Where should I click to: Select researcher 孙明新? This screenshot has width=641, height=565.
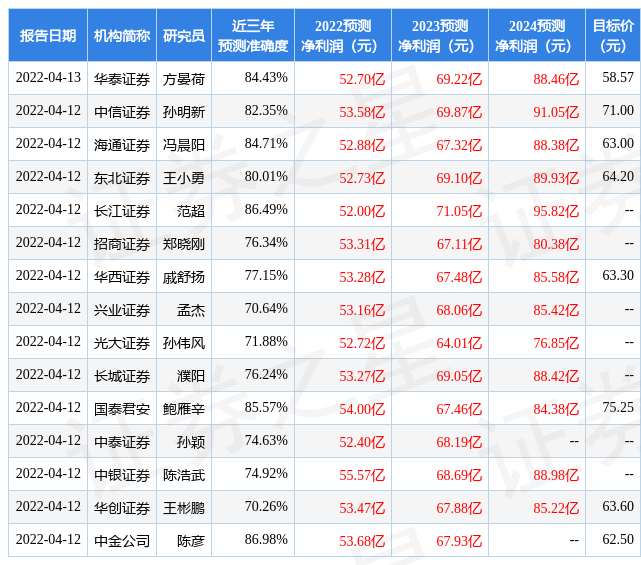click(x=184, y=112)
